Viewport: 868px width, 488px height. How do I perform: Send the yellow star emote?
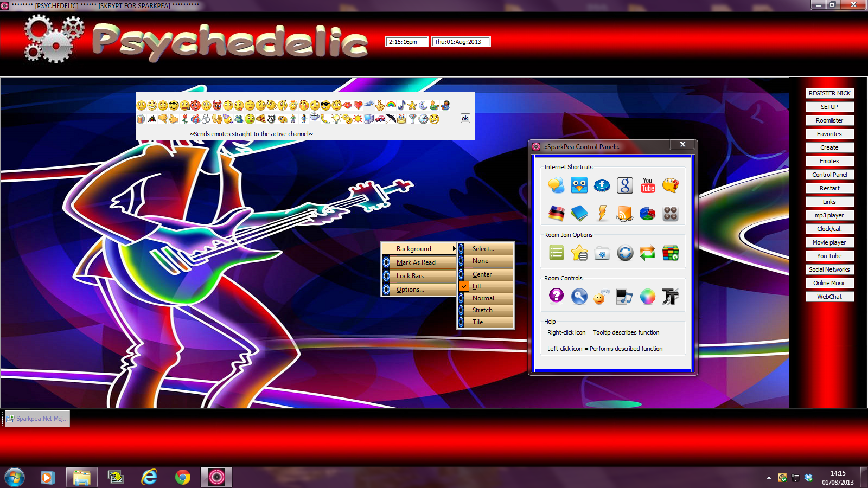(412, 106)
